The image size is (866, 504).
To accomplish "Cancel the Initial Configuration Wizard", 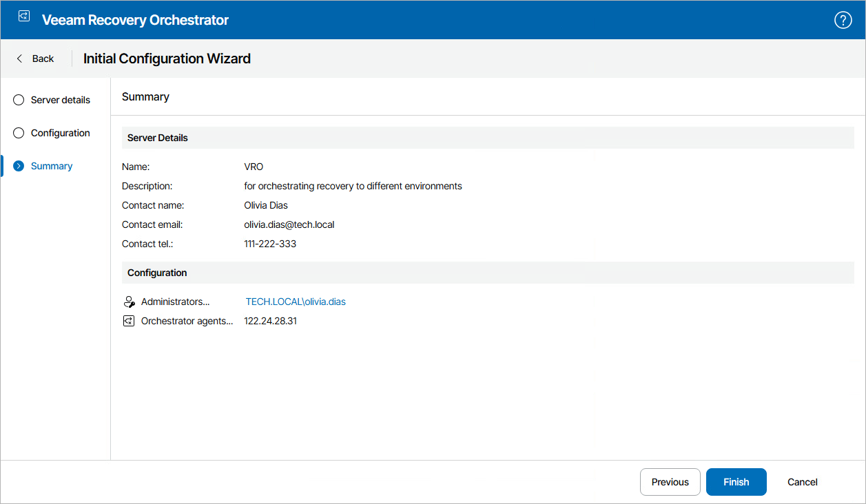I will 802,482.
